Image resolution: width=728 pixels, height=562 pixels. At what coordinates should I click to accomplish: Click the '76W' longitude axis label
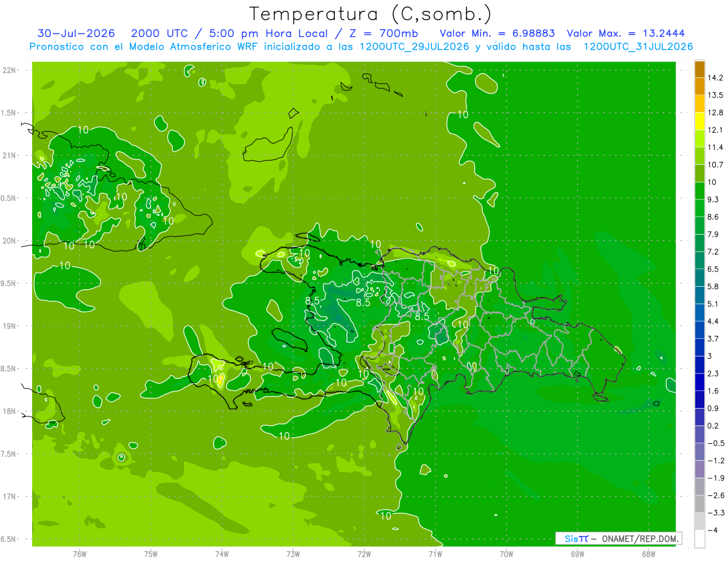tap(79, 553)
